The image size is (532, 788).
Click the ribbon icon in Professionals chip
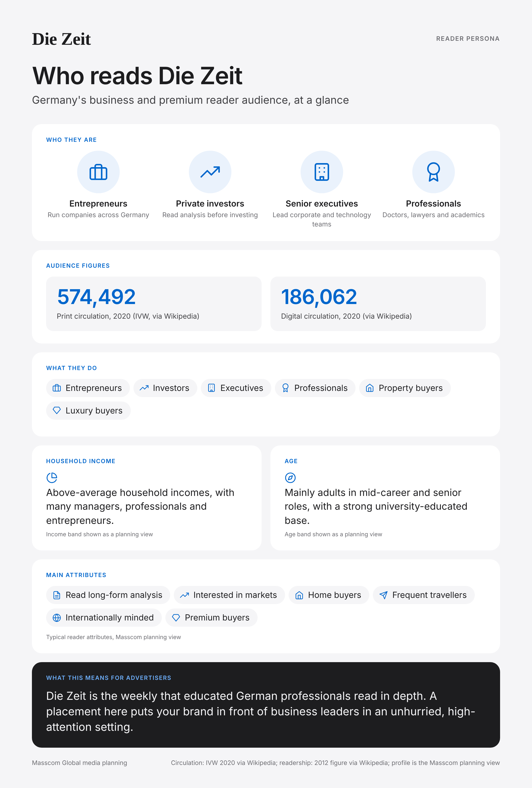(x=286, y=388)
